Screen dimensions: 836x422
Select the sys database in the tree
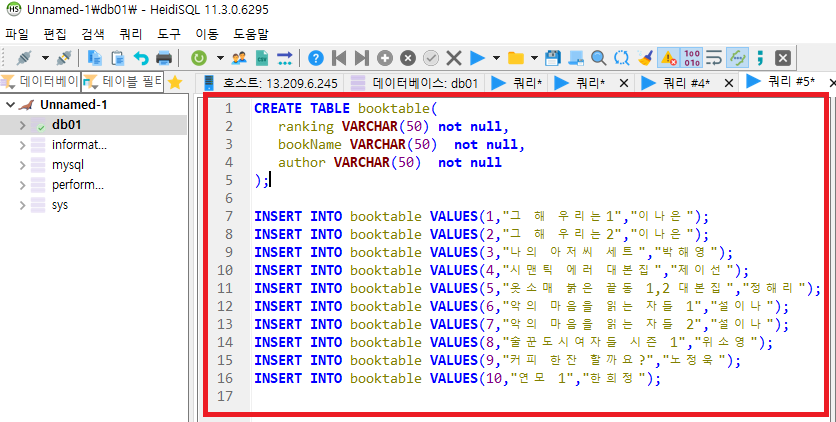click(x=60, y=205)
